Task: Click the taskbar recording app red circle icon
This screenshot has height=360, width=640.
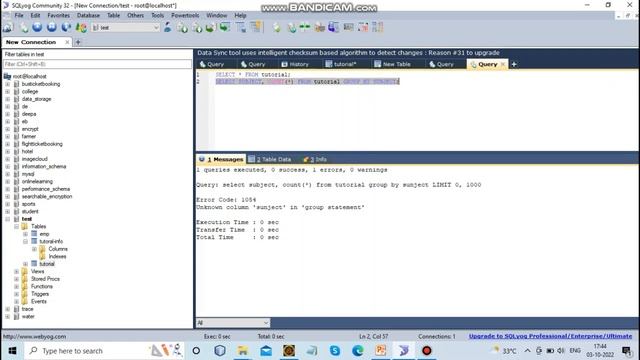Action: pyautogui.click(x=427, y=351)
